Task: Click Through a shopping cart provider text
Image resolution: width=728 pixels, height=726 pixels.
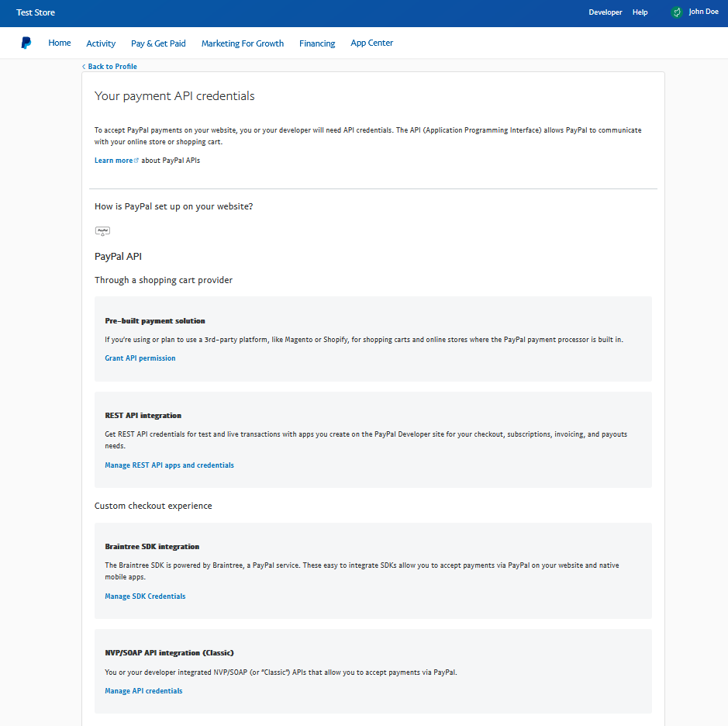Action: tap(164, 280)
